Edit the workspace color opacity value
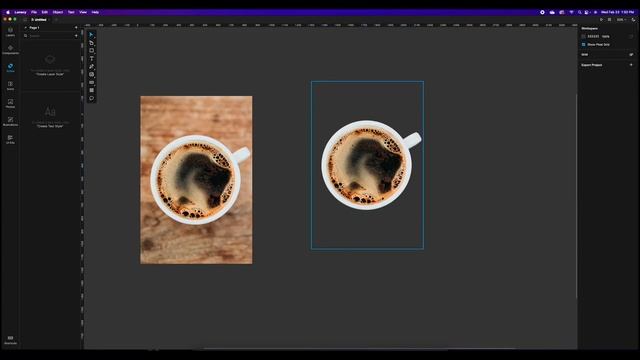The image size is (640, 360). tap(606, 36)
